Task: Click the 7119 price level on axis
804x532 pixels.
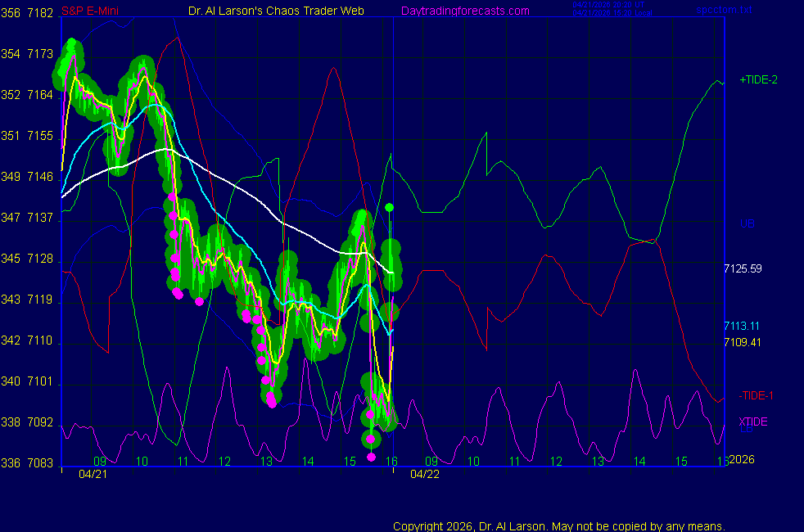Action: (40, 300)
